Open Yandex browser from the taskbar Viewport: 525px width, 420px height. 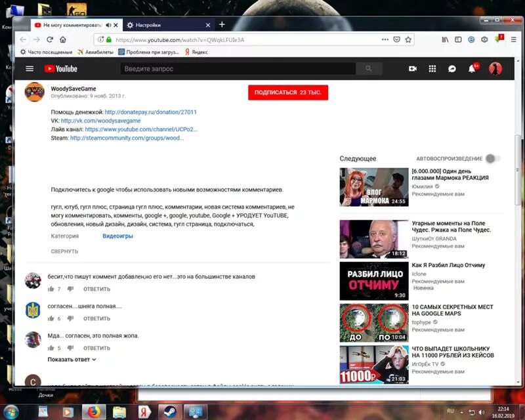pyautogui.click(x=144, y=411)
